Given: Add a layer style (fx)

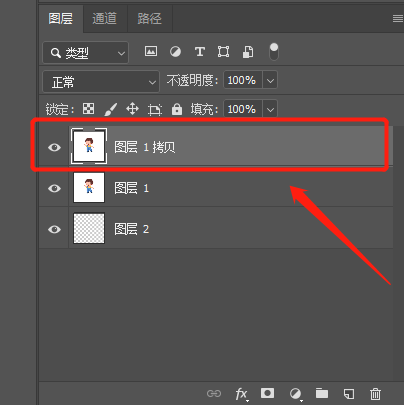Looking at the screenshot, I should pyautogui.click(x=241, y=394).
